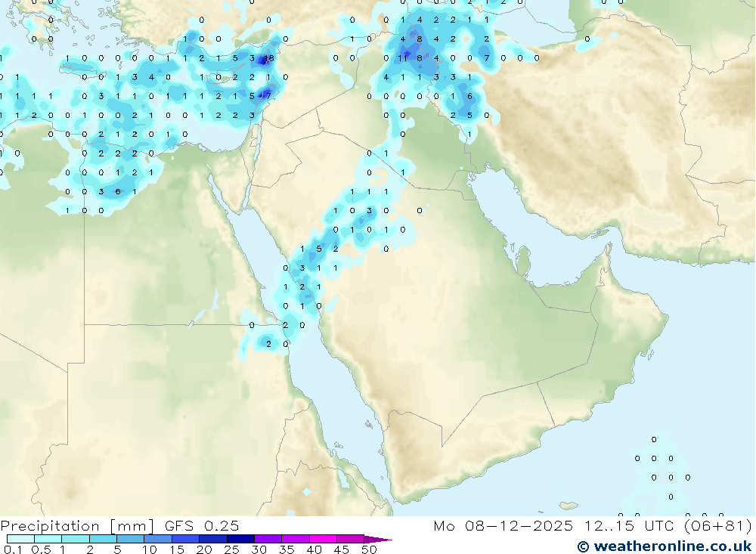Click the 10–15 mm legend color swatch
This screenshot has height=554, width=756.
158,539
